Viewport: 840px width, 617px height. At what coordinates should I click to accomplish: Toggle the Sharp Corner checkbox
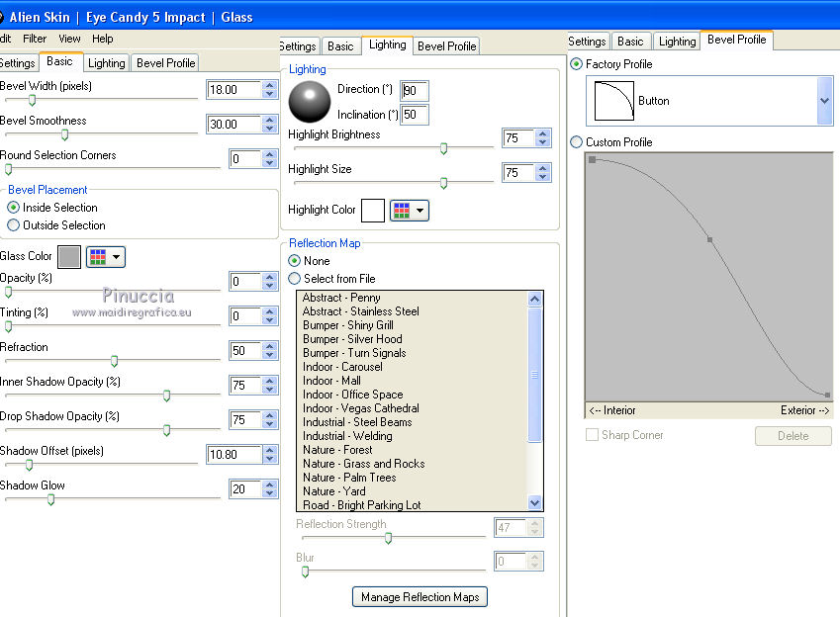pos(592,435)
